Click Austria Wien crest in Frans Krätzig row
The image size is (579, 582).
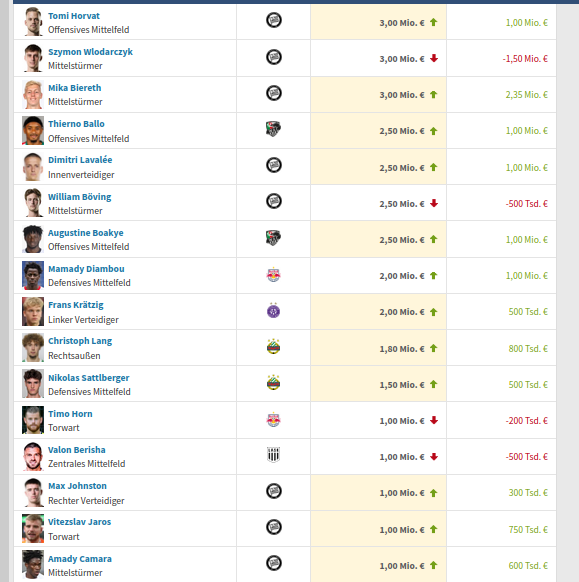(x=274, y=310)
